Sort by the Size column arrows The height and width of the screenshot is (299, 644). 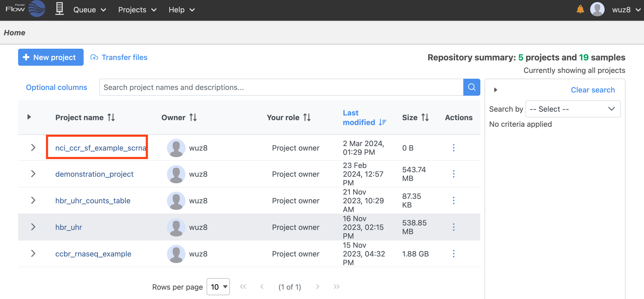tap(425, 117)
